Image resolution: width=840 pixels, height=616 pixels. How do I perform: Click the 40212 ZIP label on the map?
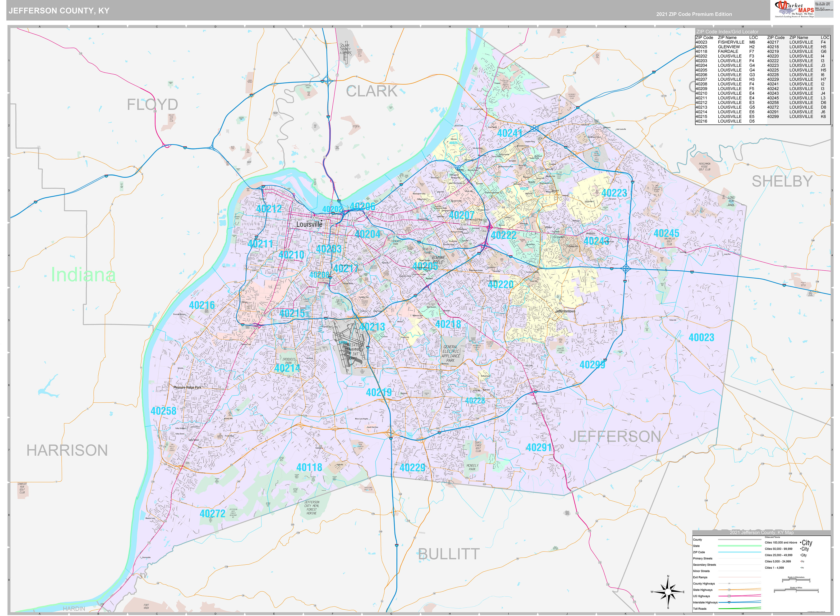coord(269,209)
